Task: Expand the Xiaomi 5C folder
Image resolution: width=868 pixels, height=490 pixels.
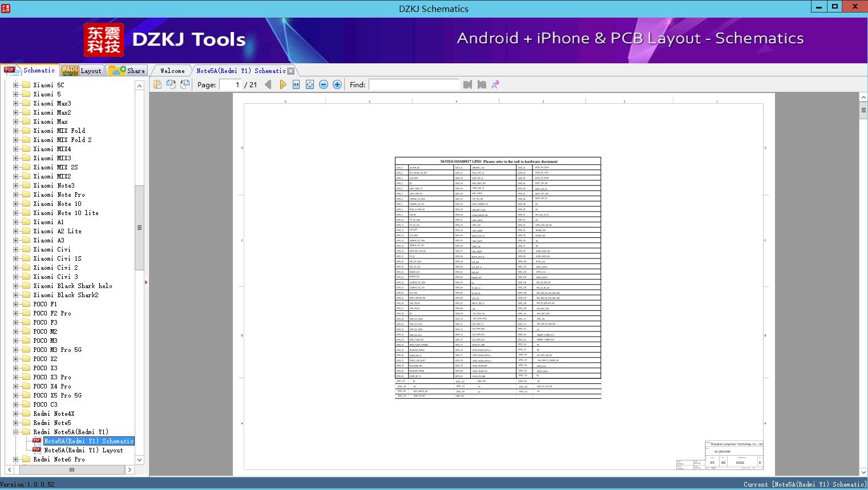Action: coord(16,85)
